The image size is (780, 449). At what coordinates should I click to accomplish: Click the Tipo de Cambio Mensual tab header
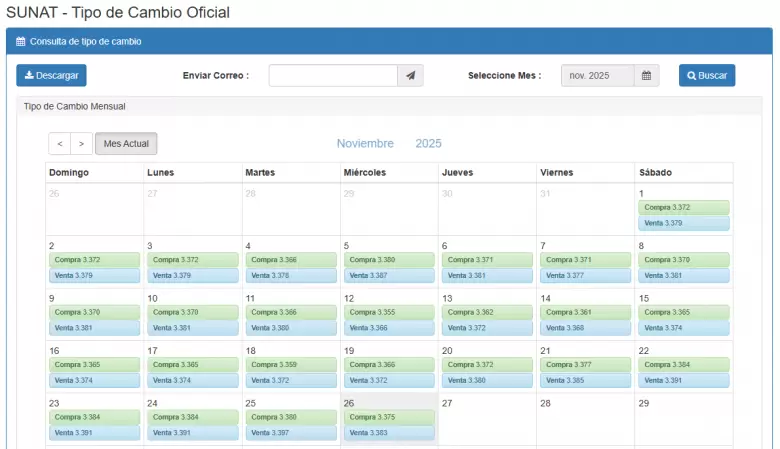tap(74, 106)
